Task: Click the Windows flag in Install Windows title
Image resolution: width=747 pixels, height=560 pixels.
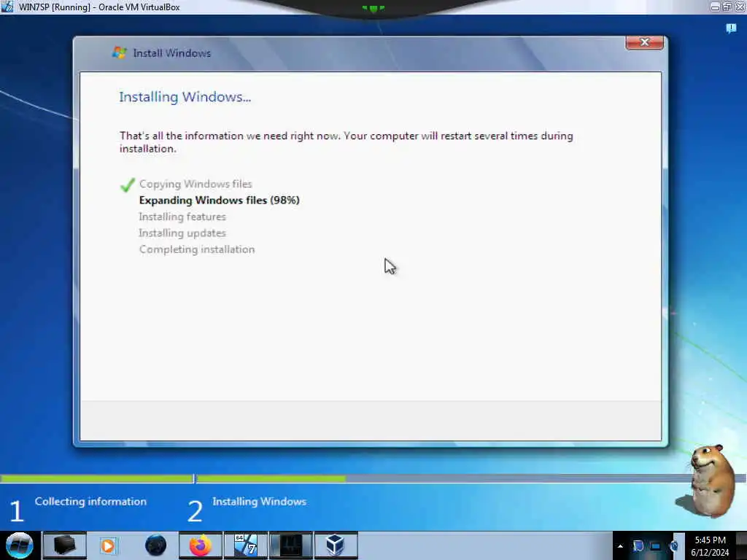Action: pos(119,52)
